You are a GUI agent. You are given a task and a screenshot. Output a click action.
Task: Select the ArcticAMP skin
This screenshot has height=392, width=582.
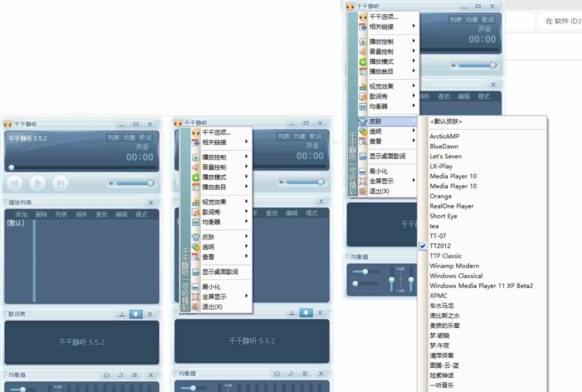(x=482, y=136)
